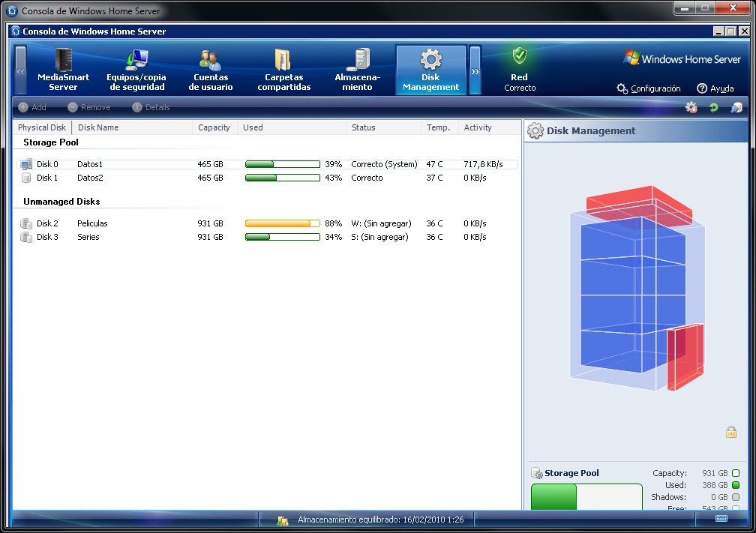Click the Datos1 usage progress bar
Image resolution: width=756 pixels, height=533 pixels.
coord(282,164)
